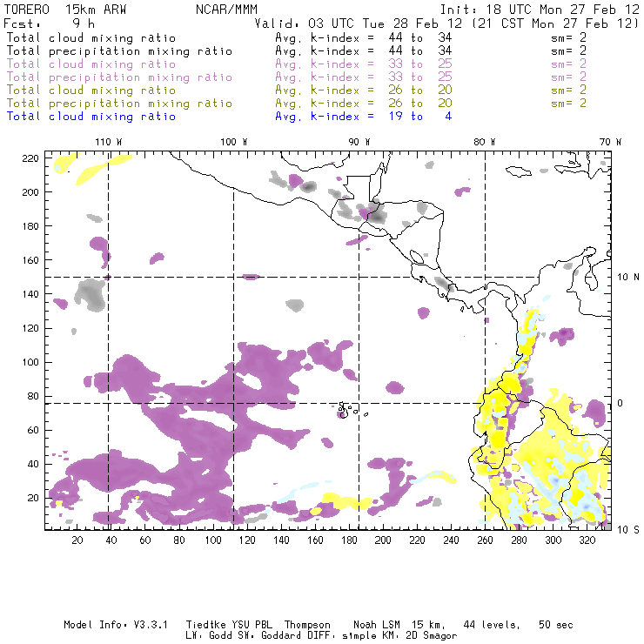644x644 pixels.
Task: Click the "Noah LSM" label
Action: (377, 625)
